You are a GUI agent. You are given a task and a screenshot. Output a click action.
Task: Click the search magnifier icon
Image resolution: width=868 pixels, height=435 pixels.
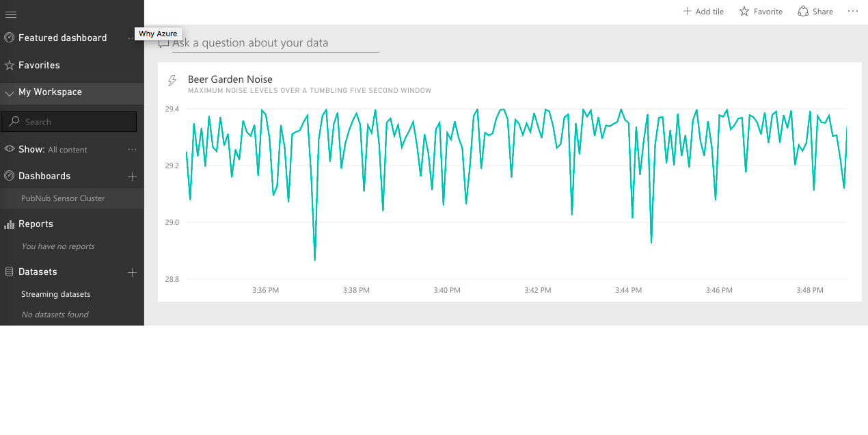(14, 121)
